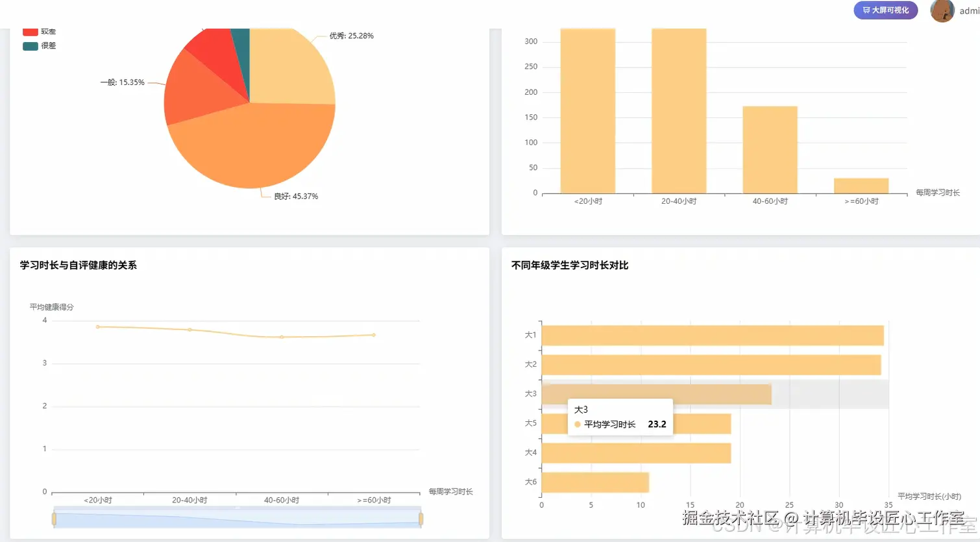Click the 大1 horizontal bar
The height and width of the screenshot is (542, 980).
click(x=713, y=336)
